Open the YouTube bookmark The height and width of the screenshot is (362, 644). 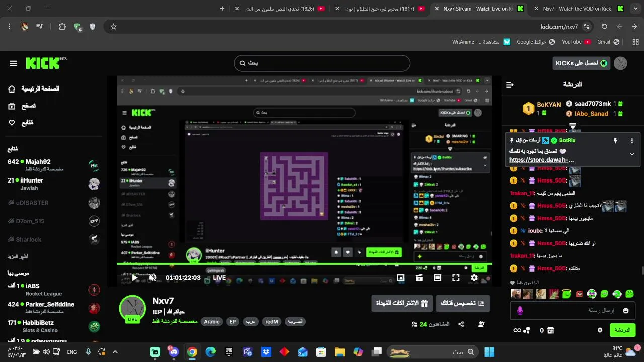[576, 42]
